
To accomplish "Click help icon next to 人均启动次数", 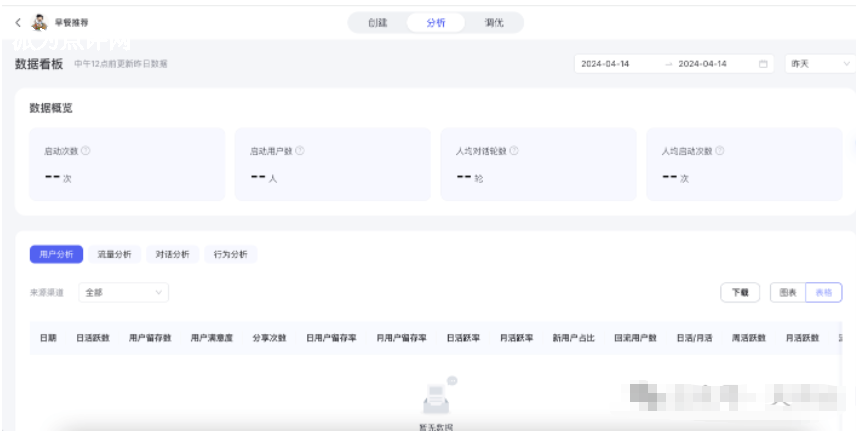I will 720,151.
